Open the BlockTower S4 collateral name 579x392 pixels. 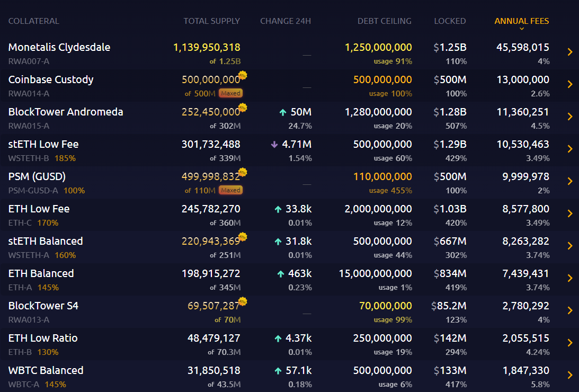pos(43,306)
